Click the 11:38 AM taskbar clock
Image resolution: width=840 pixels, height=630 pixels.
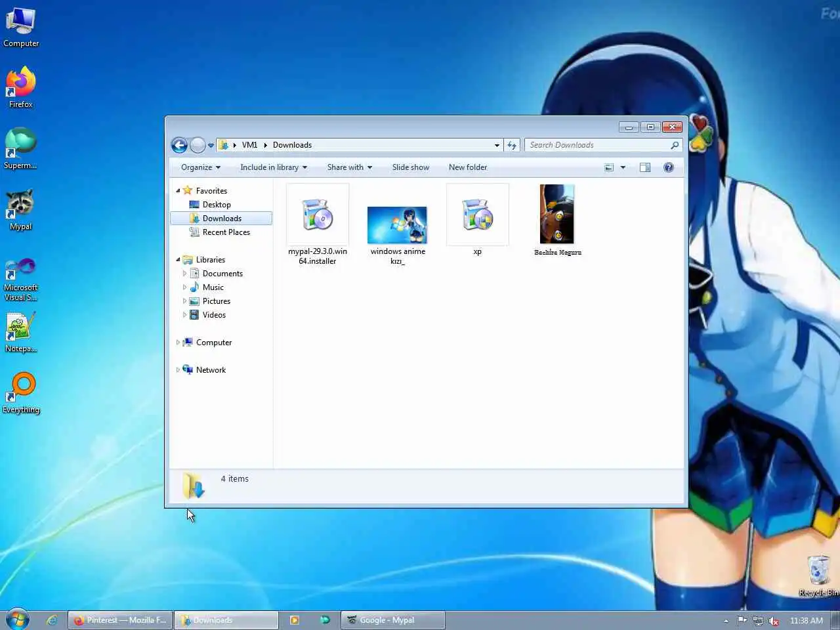[807, 621]
